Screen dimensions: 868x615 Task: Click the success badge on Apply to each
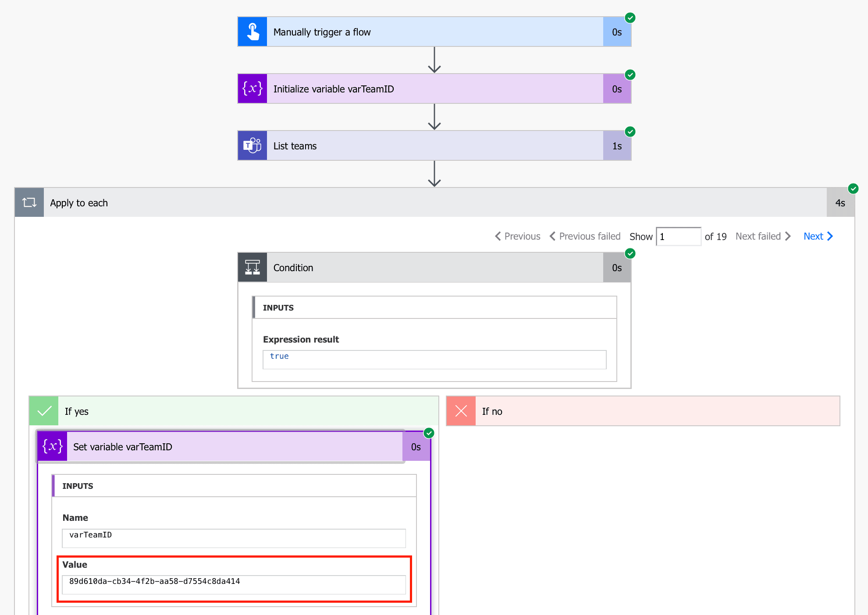(x=853, y=189)
